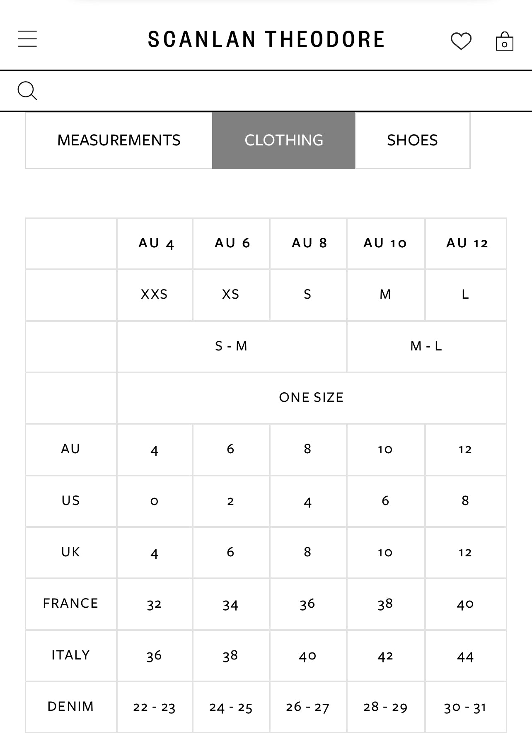The image size is (532, 756).
Task: Switch to the Shoes tab
Action: point(412,140)
